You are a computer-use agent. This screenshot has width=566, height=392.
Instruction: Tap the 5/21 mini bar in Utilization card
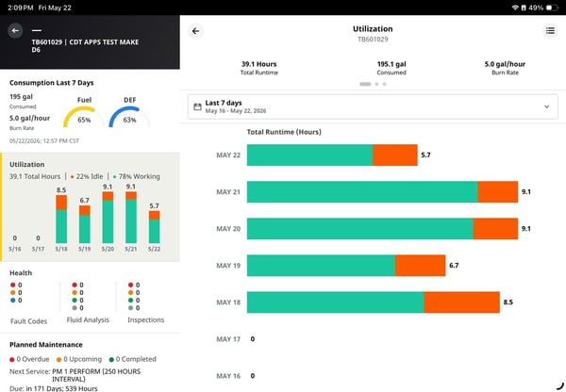[131, 218]
